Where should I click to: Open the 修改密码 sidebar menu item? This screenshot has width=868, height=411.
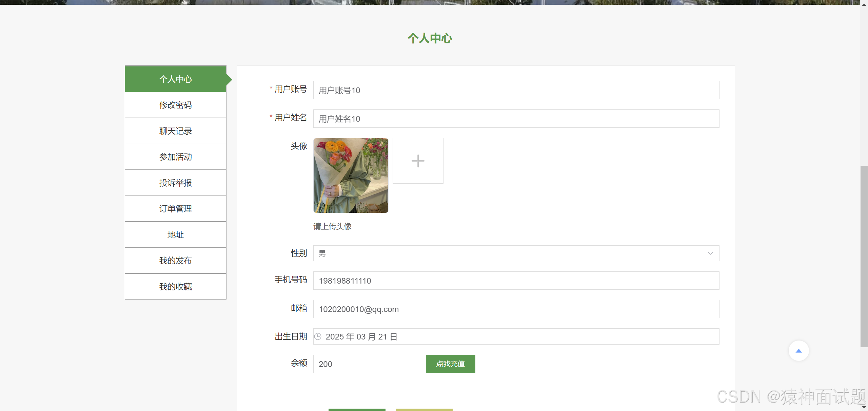point(175,105)
